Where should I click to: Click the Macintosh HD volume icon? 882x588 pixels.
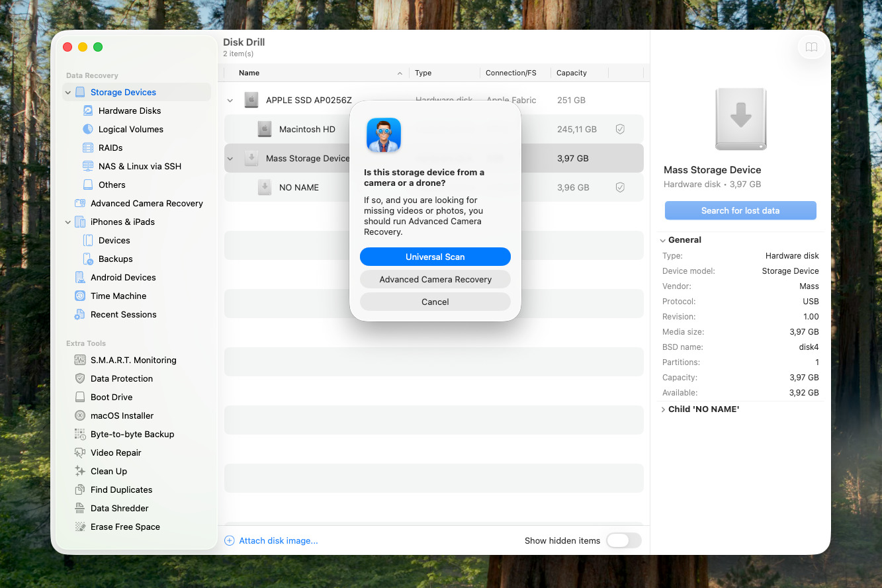coord(265,129)
